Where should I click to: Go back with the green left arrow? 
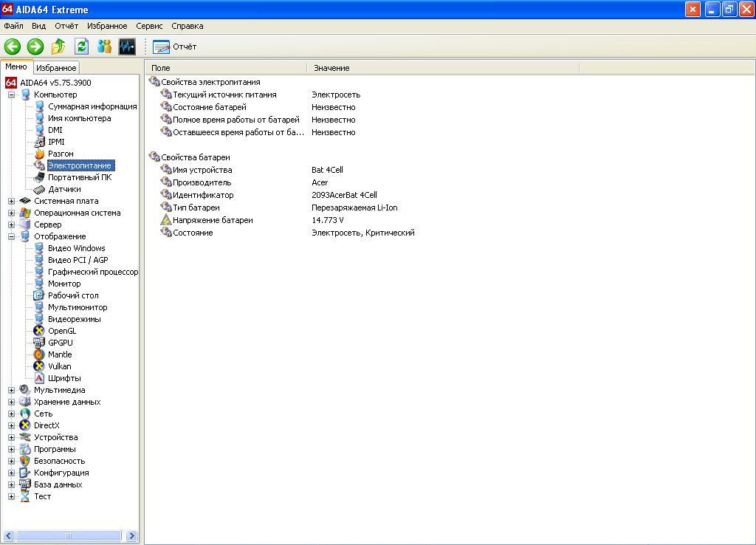pos(13,47)
